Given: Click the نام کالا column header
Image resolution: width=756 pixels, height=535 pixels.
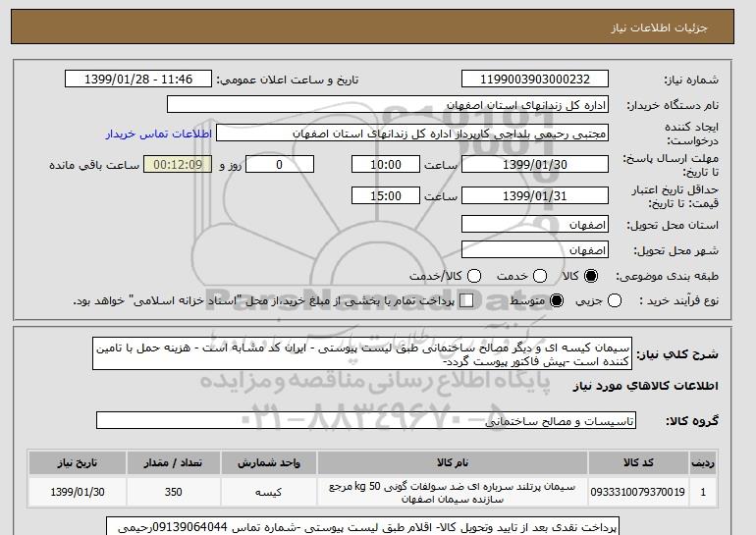Looking at the screenshot, I should (453, 462).
